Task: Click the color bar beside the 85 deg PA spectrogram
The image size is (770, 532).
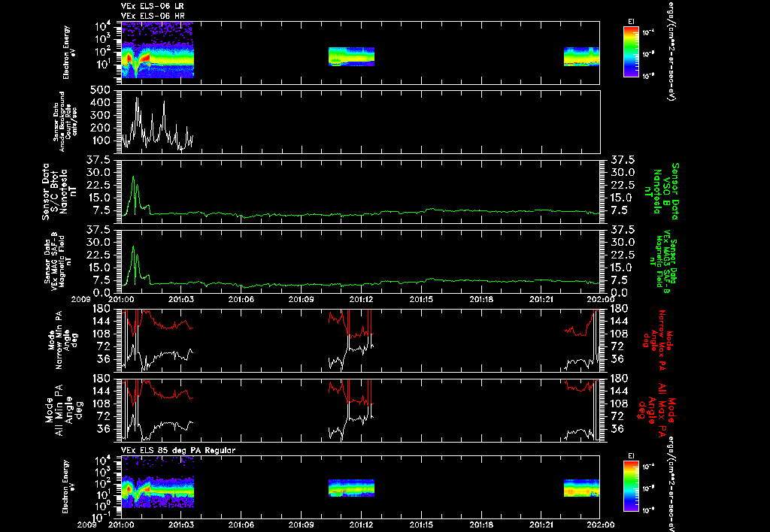Action: click(631, 486)
